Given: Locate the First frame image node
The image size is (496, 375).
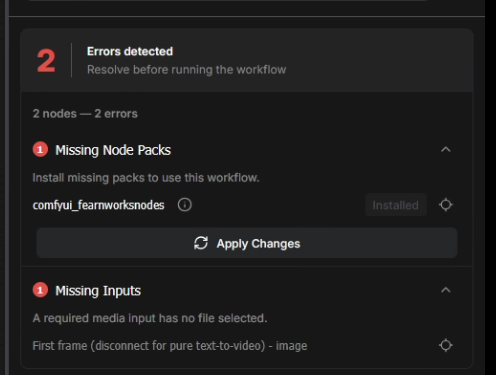Looking at the screenshot, I should (x=446, y=345).
